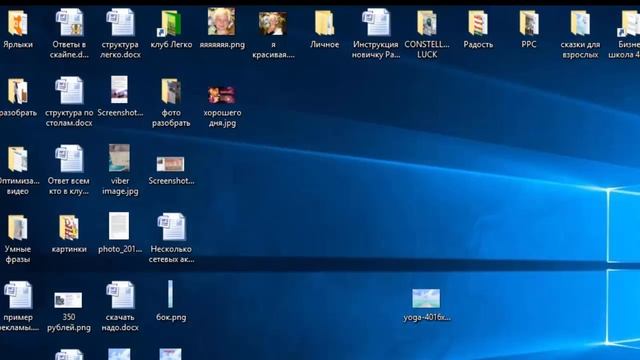
Task: Select я красивая image file
Action: 273,23
